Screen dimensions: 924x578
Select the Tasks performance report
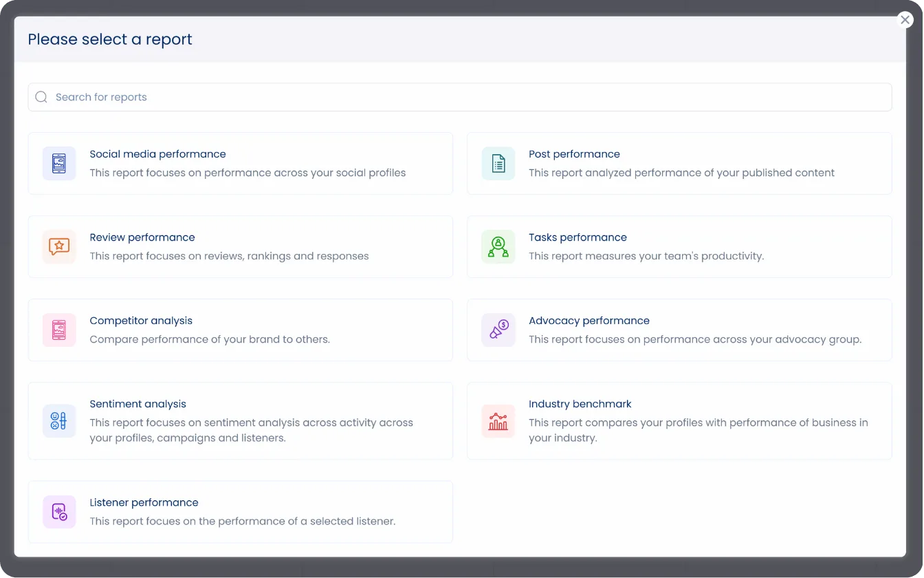click(679, 246)
